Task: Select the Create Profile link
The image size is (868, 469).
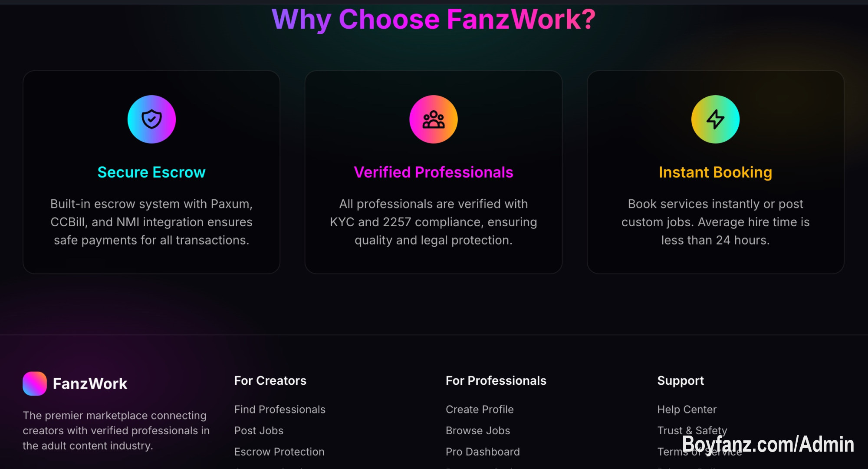Action: point(480,410)
